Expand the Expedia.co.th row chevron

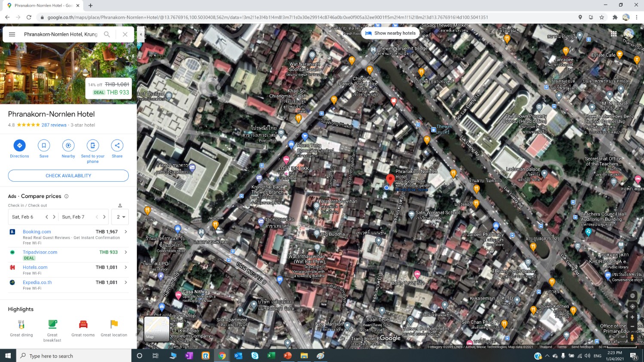pyautogui.click(x=126, y=282)
